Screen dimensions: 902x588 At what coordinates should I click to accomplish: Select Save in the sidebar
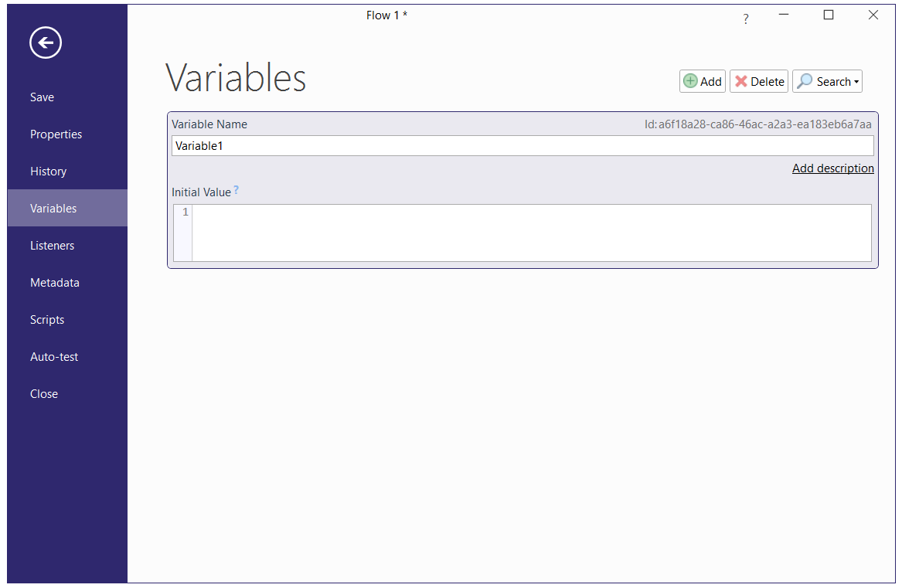coord(42,97)
